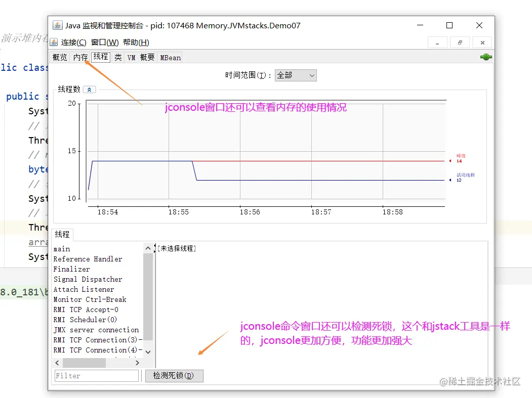Select the RMI TCP Connection(3) thread

click(98, 340)
